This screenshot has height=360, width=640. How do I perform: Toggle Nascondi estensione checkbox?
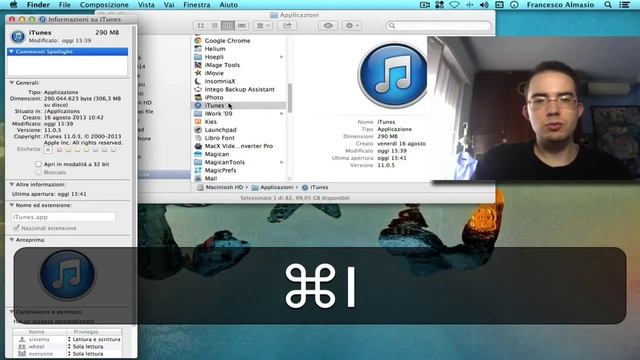[16, 228]
